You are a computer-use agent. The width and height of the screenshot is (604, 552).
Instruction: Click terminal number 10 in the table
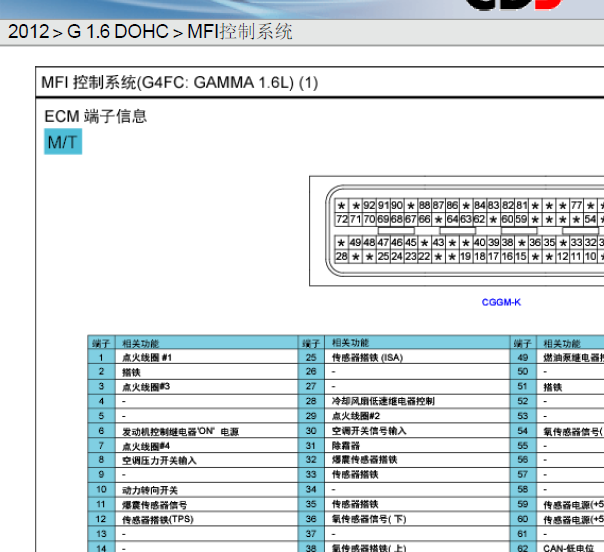101,490
